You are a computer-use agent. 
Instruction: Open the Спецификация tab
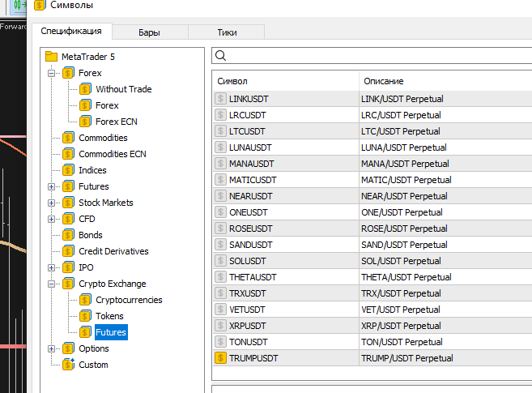71,32
